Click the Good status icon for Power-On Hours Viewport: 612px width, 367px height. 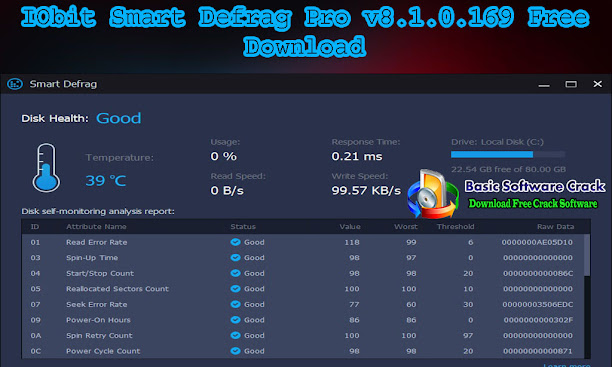coord(235,320)
